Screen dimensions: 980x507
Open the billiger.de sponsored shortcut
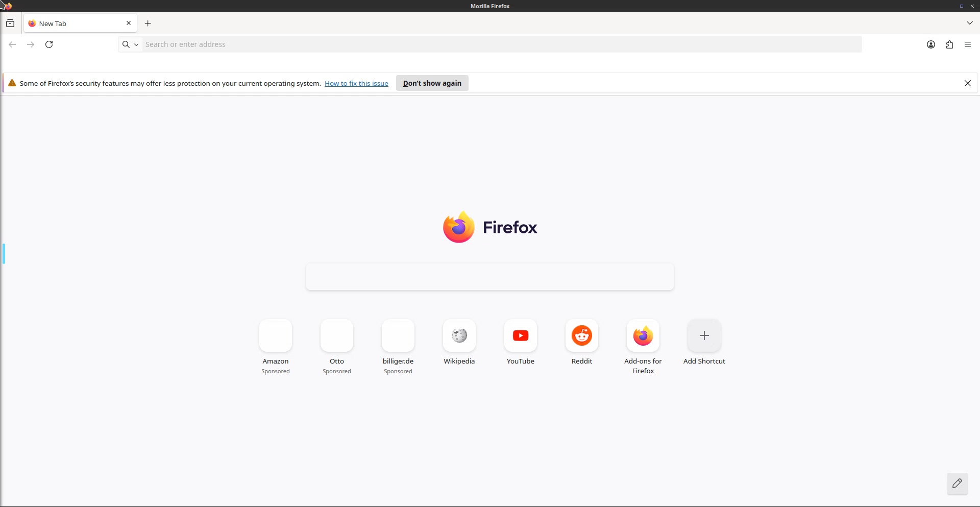(398, 336)
